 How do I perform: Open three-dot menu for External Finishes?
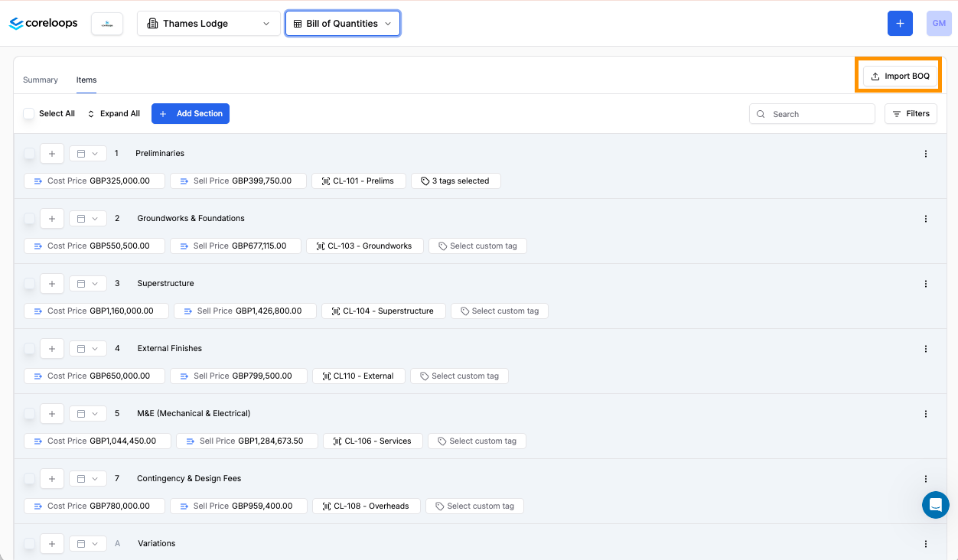tap(926, 349)
